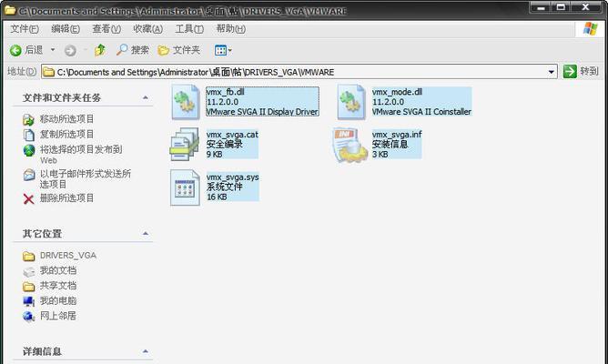Click the My Computer (我的电脑) icon
The image size is (608, 364).
[x=29, y=301]
